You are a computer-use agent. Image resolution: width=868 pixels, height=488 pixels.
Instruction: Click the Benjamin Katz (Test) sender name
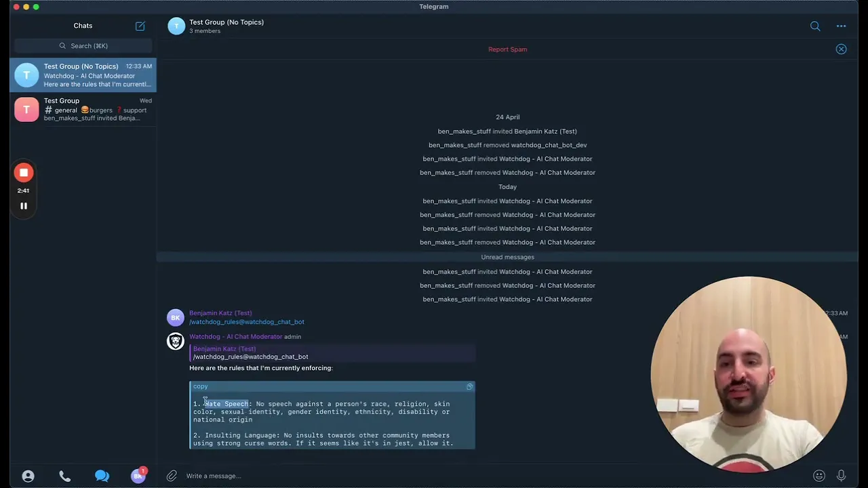click(220, 313)
